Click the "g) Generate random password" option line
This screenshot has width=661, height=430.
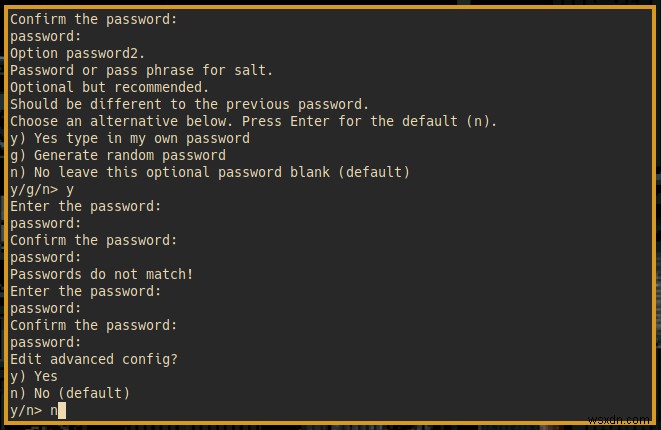point(118,155)
